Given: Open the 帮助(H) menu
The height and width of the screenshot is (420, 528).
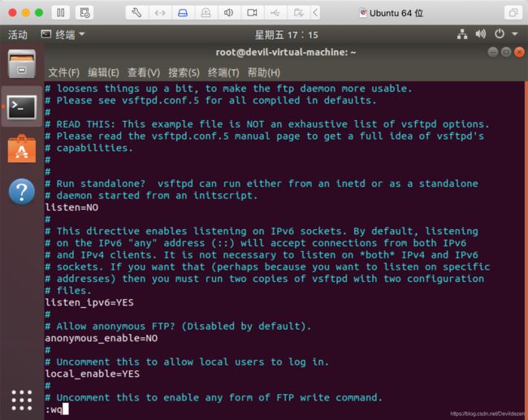Looking at the screenshot, I should 264,72.
